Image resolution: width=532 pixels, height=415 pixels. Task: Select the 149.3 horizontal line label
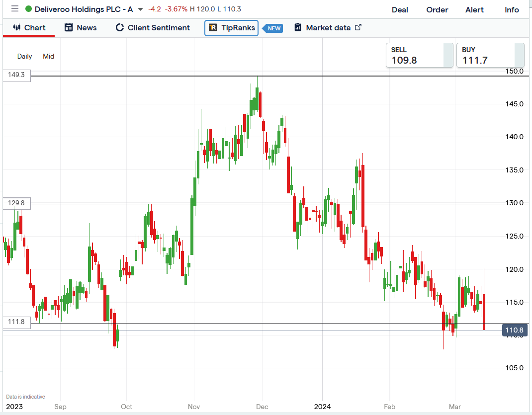[x=16, y=75]
